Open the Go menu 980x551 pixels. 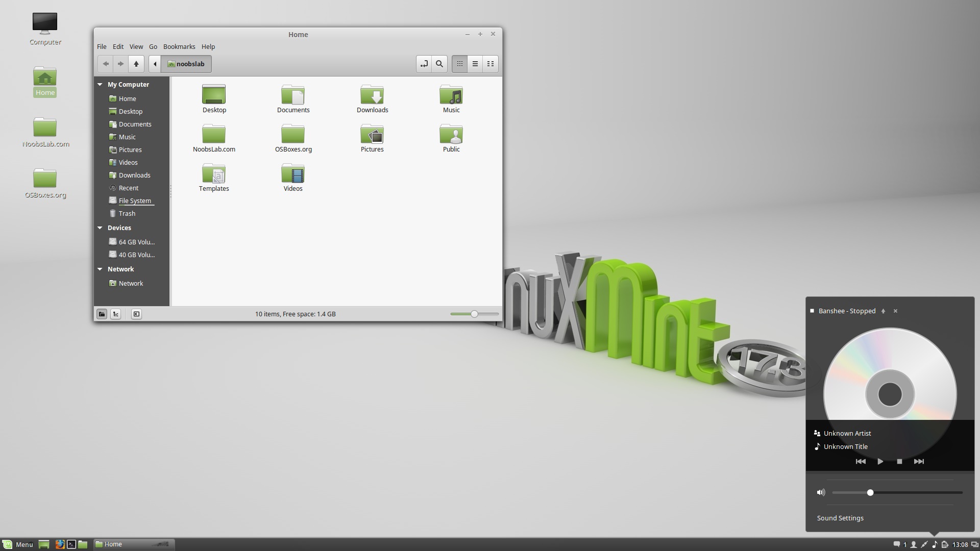point(153,46)
